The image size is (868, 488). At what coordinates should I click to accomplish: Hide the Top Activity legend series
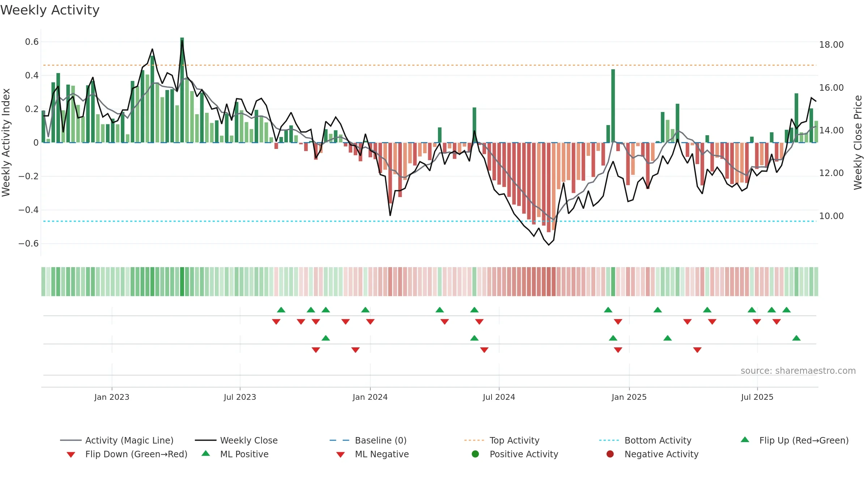[x=502, y=440]
